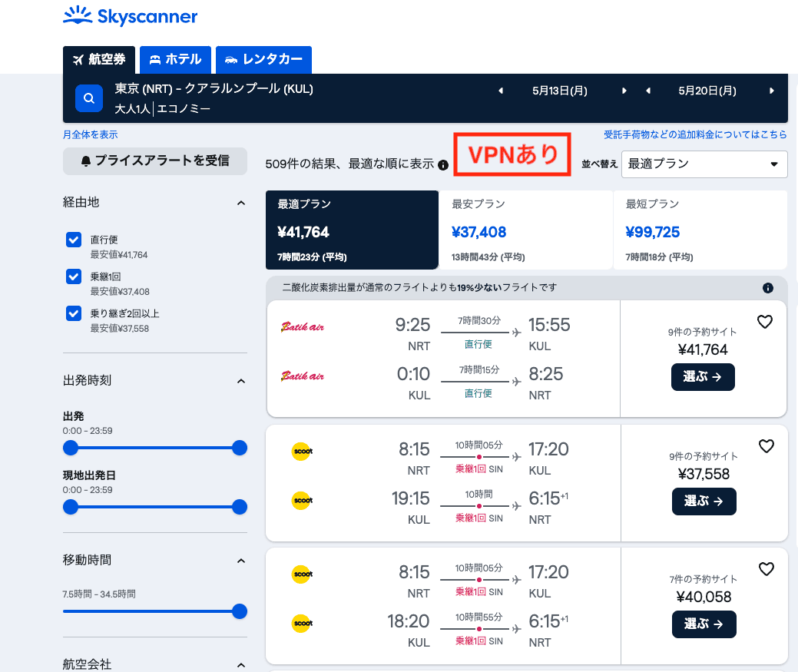Image resolution: width=798 pixels, height=672 pixels.
Task: Toggle the 乗継1回 checkbox
Action: (74, 276)
